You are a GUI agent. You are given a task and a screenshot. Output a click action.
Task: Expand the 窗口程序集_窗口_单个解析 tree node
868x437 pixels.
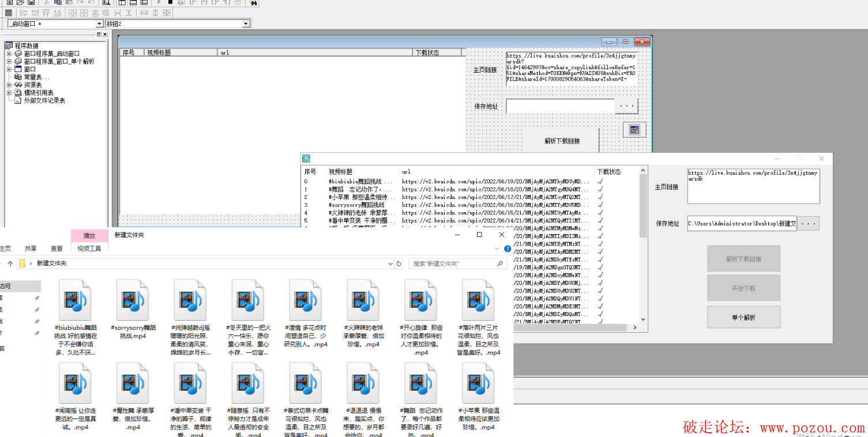9,61
